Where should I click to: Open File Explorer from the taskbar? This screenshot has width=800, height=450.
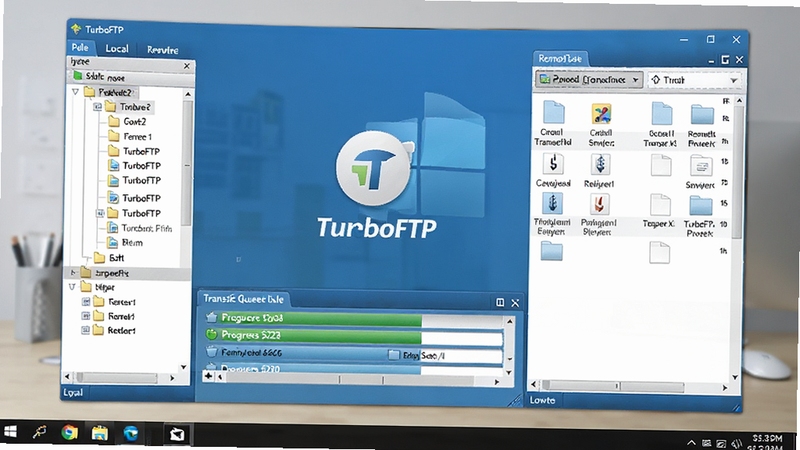99,433
